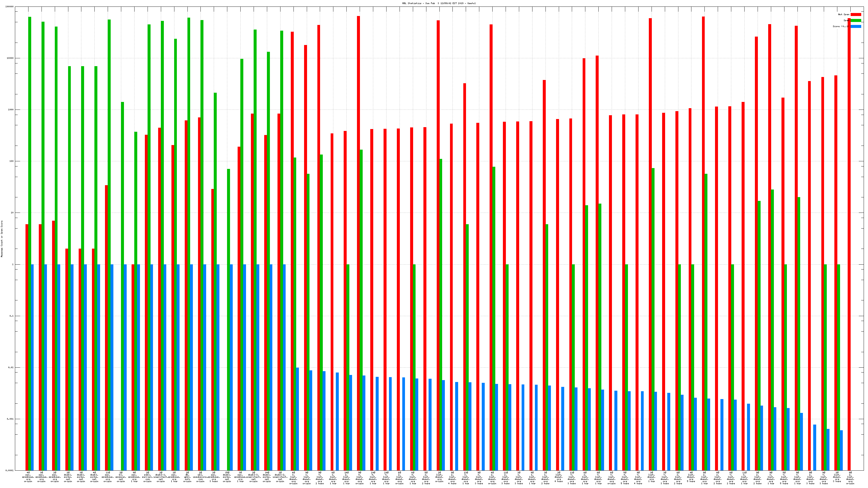The height and width of the screenshot is (488, 868).
Task: Click the Score (0..1) legend text
Action: pyautogui.click(x=840, y=26)
